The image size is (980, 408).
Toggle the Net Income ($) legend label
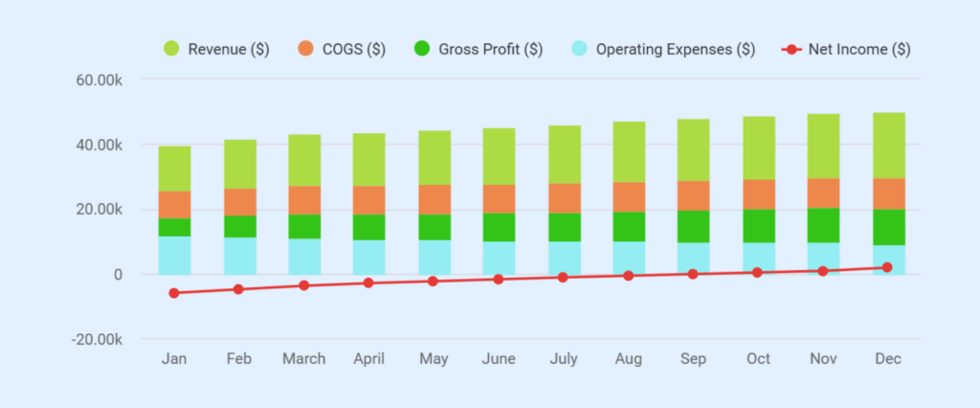click(x=859, y=49)
